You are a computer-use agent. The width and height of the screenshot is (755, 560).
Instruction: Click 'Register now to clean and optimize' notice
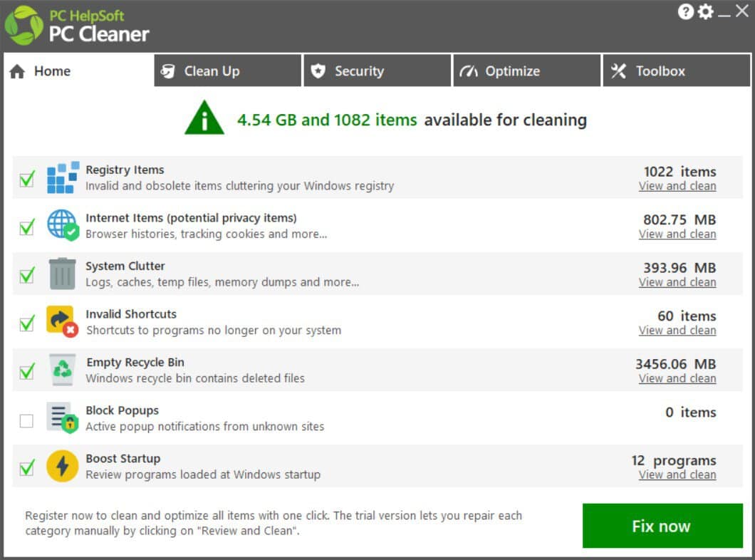coord(274,523)
